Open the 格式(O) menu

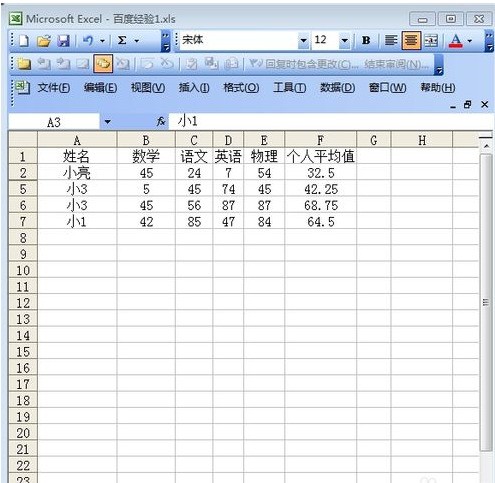[x=241, y=88]
